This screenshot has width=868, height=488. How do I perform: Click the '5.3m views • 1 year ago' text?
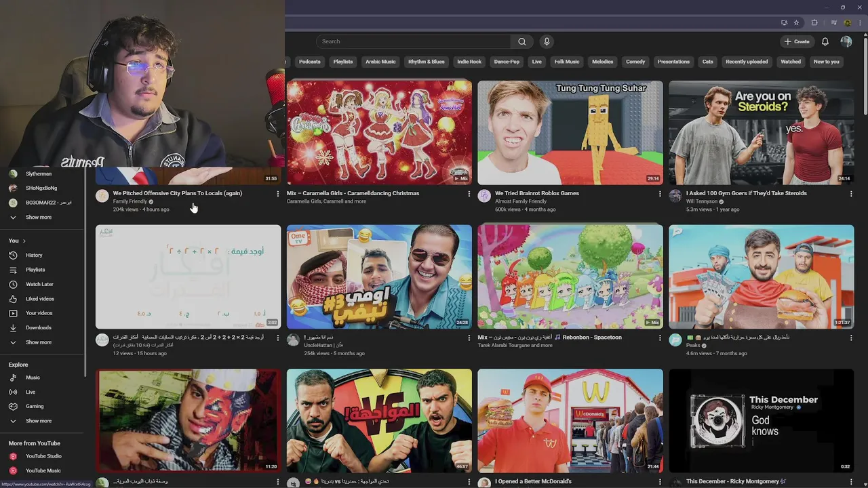point(713,209)
